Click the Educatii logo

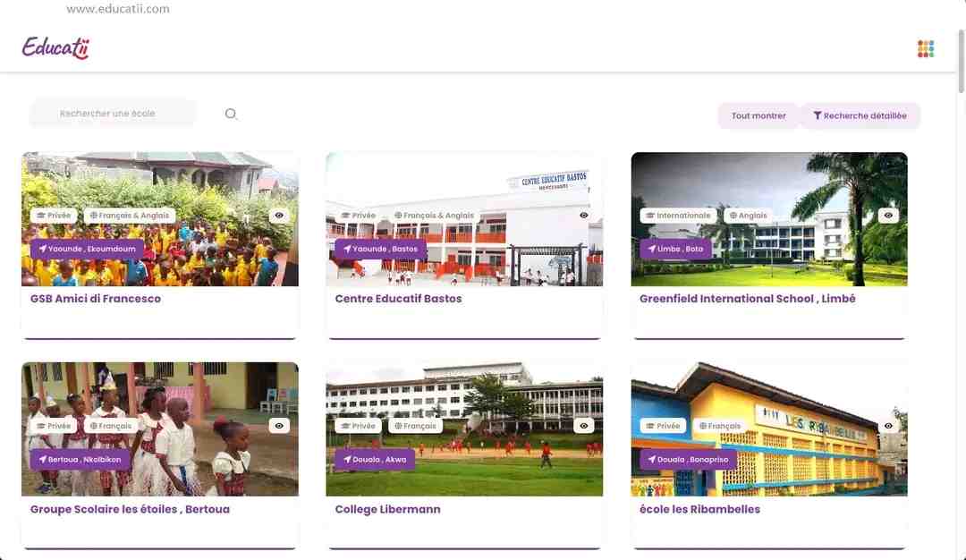click(x=56, y=48)
